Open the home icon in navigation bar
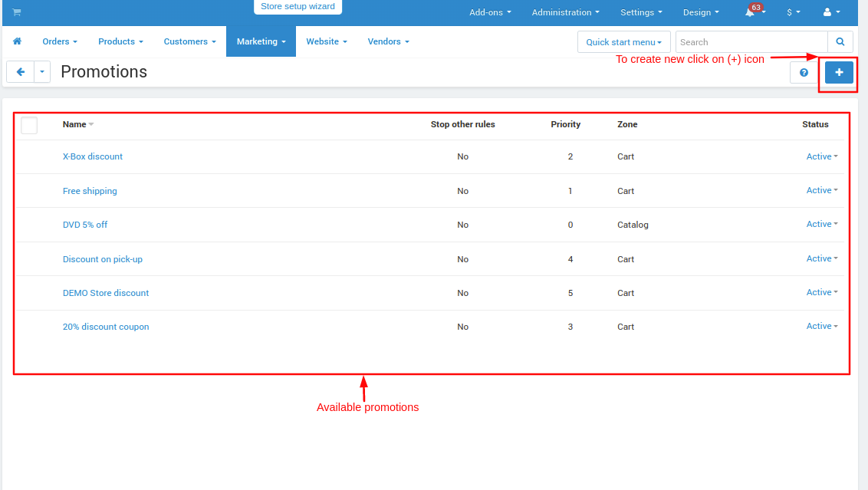Viewport: 868px width, 490px height. click(18, 41)
